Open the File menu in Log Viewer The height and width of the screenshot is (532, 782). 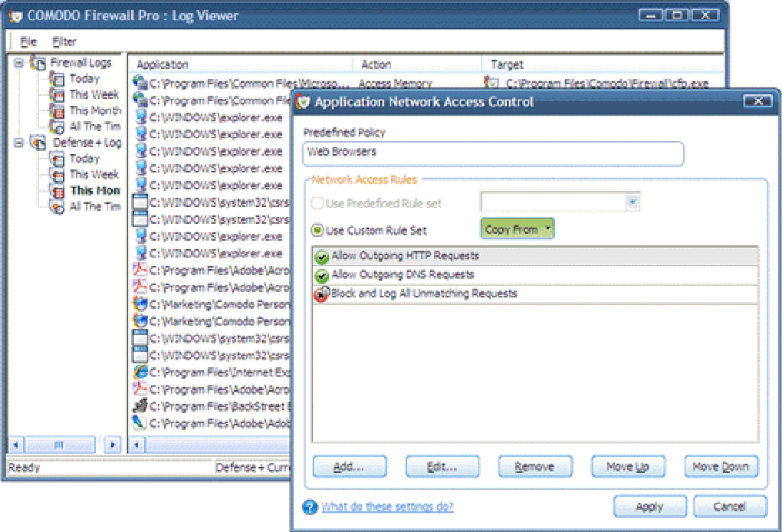pos(28,41)
